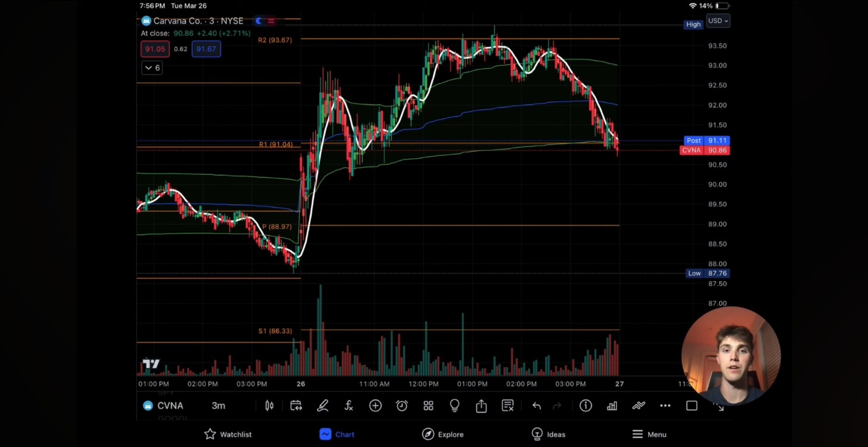
Task: Select the Carvana Co. · 3 · NYSE title
Action: pos(198,21)
